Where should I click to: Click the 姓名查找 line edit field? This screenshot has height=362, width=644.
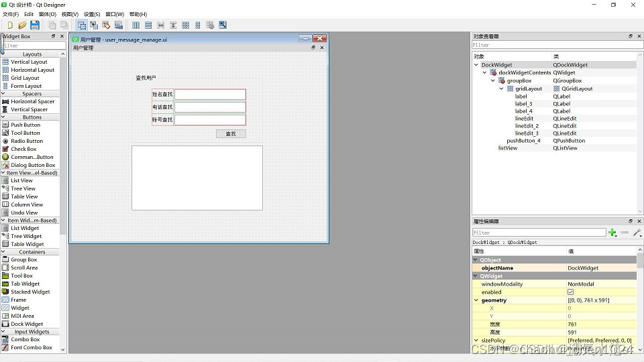(210, 95)
